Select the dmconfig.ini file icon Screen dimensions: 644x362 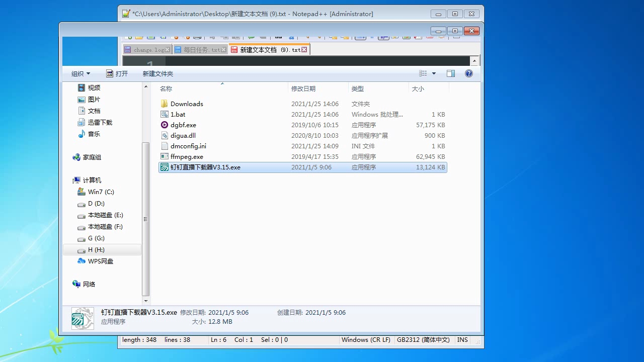[165, 146]
